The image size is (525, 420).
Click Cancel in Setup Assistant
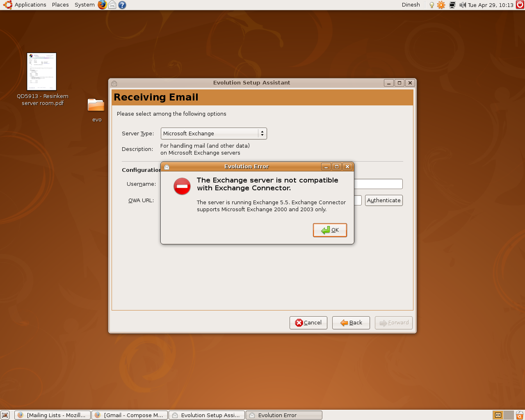(308, 323)
